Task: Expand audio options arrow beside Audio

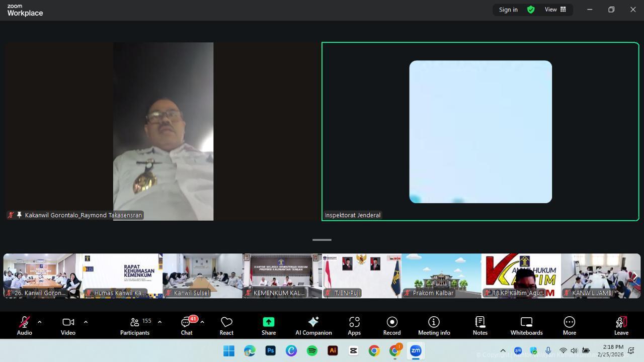Action: 39,322
